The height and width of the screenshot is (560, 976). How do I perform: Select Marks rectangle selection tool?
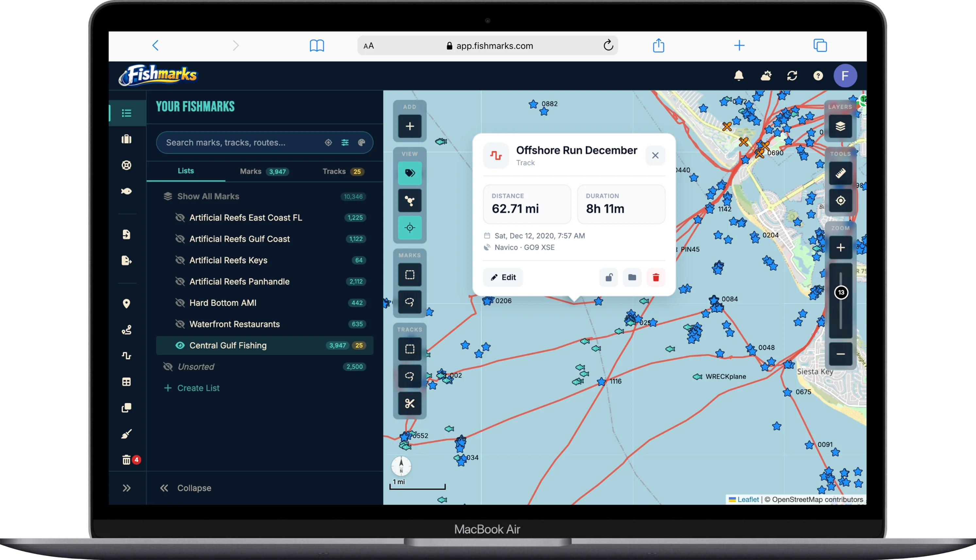tap(410, 275)
